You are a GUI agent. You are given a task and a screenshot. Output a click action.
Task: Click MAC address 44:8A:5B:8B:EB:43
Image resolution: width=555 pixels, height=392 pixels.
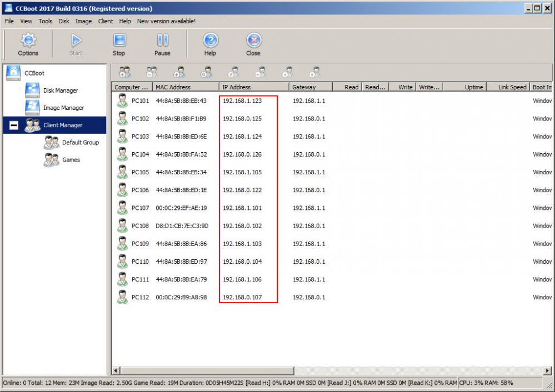point(181,101)
